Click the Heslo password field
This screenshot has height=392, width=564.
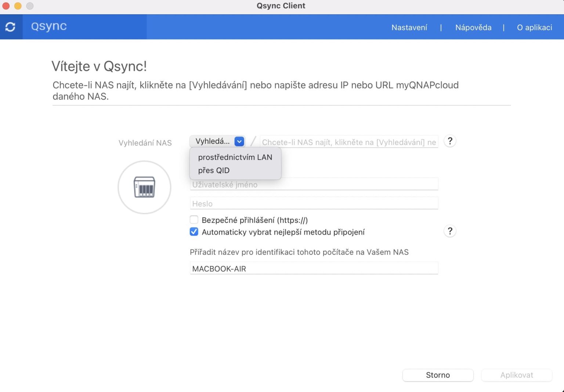(x=314, y=203)
